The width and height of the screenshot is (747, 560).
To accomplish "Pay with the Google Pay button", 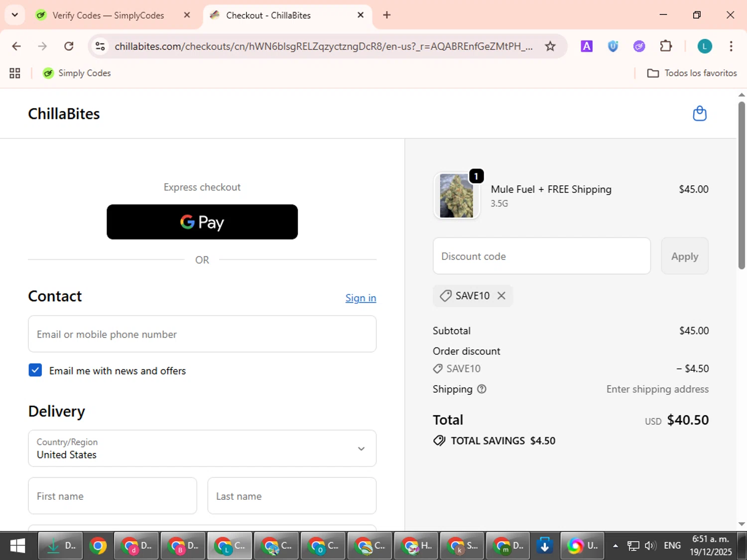I will [x=202, y=222].
